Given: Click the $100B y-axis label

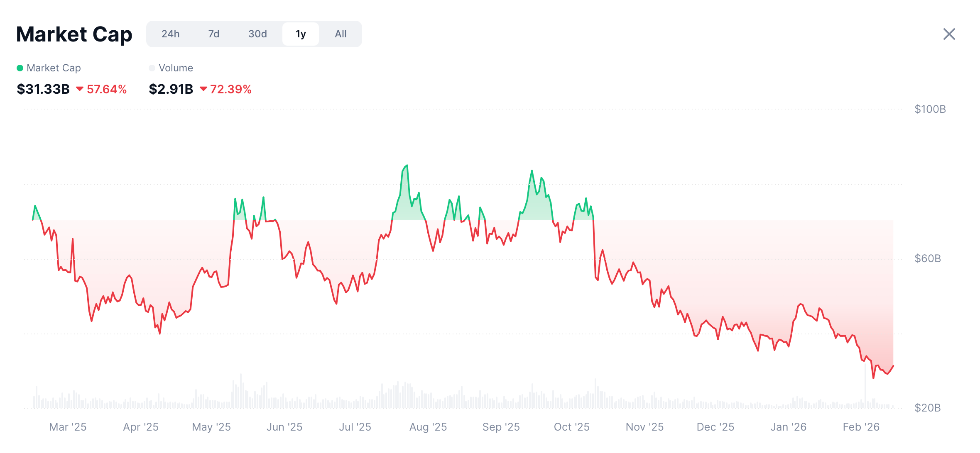Looking at the screenshot, I should (x=930, y=109).
